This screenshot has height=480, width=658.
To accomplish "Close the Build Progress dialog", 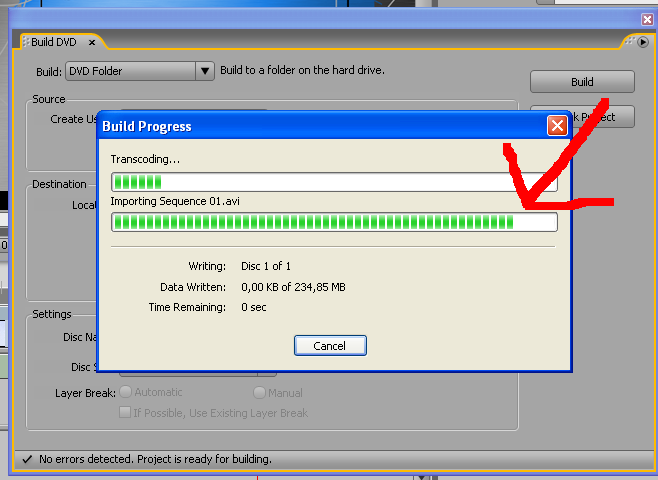I will click(x=557, y=125).
